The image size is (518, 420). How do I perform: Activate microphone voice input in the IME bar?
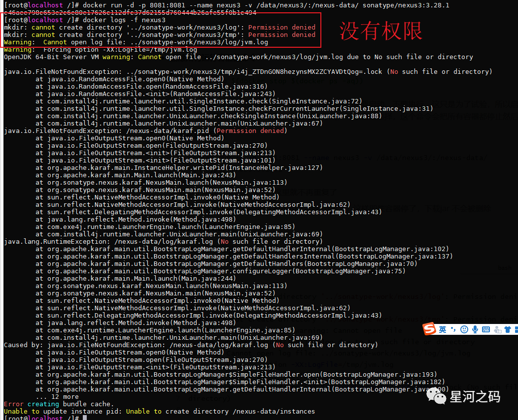[x=475, y=329]
